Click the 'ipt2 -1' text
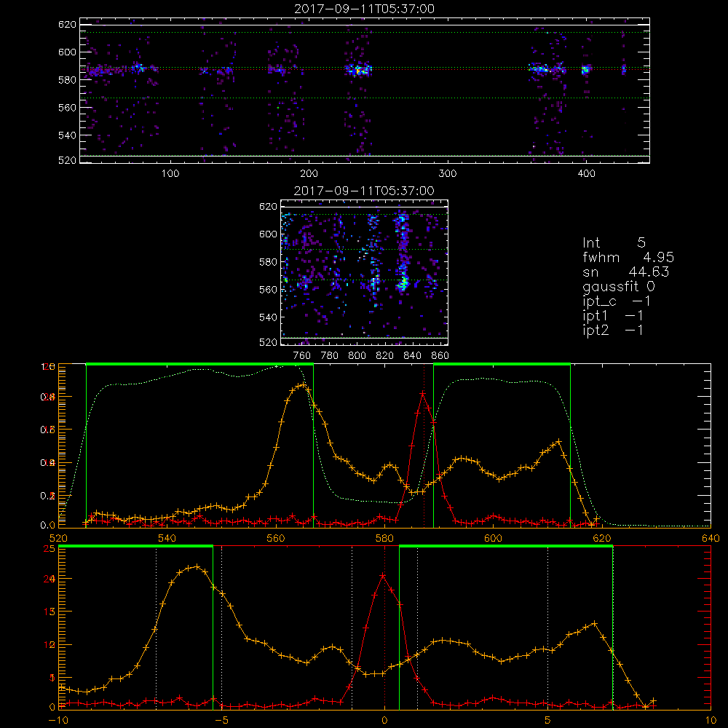 pos(613,330)
